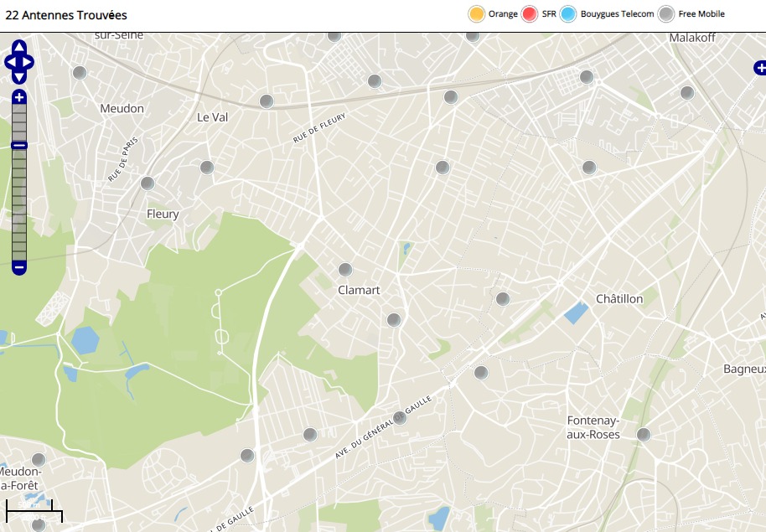The image size is (766, 532).
Task: Expand the layer switcher plus at right edge
Action: [759, 69]
